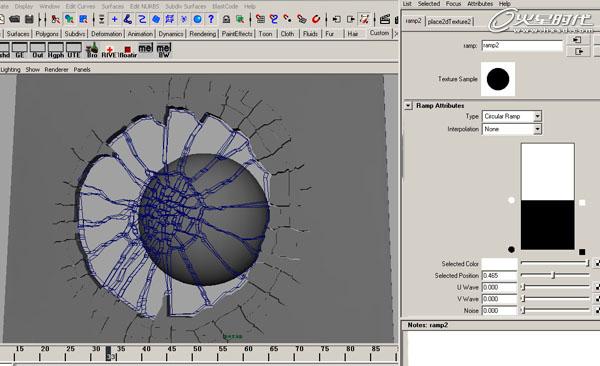Open the Out shelf button
This screenshot has width=600, height=366.
pyautogui.click(x=38, y=50)
